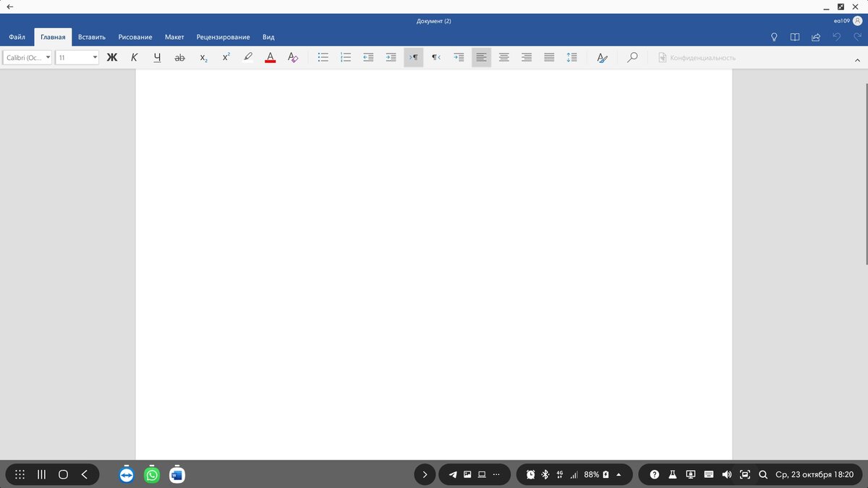Apply strikethrough formatting
Image resolution: width=868 pixels, height=488 pixels.
coord(179,57)
